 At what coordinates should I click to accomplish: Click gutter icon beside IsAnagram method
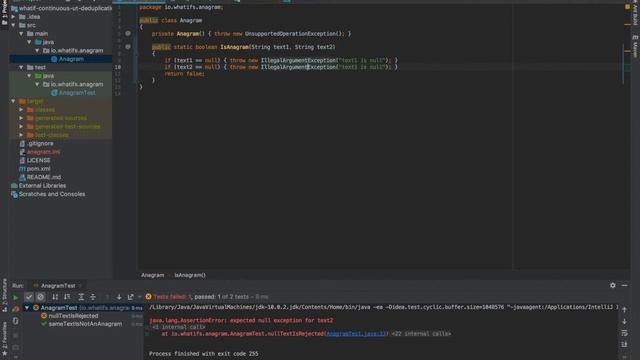128,47
